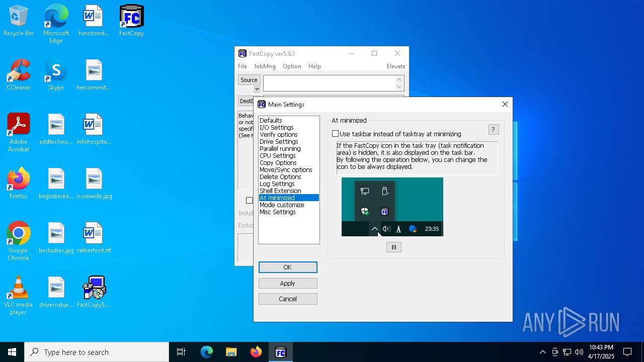Click the network icon in system tray
Image resolution: width=644 pixels, height=362 pixels.
567,352
